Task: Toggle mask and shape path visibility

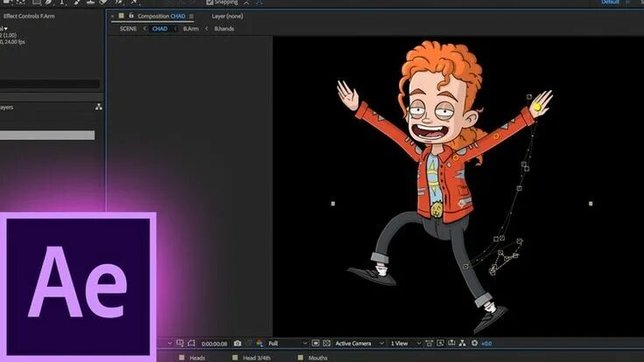Action: point(192,343)
